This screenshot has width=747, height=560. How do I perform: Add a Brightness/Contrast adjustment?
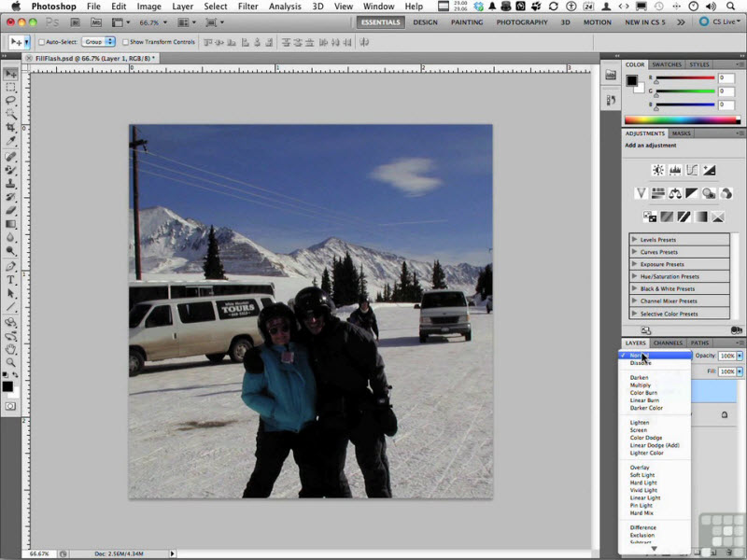658,170
